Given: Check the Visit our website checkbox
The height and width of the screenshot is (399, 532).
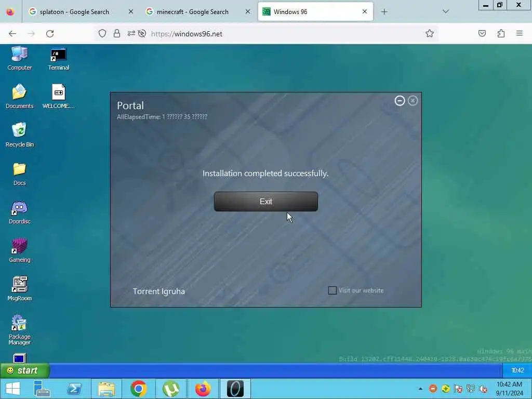Looking at the screenshot, I should [332, 290].
